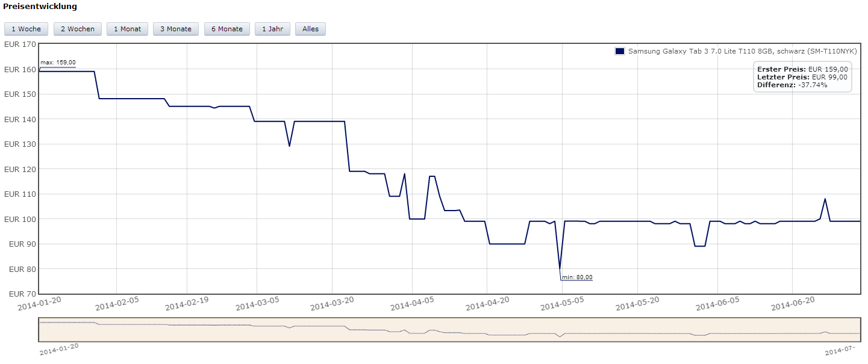Click the min: 80,00 annotation
Image resolution: width=868 pixels, height=364 pixels.
coord(576,277)
